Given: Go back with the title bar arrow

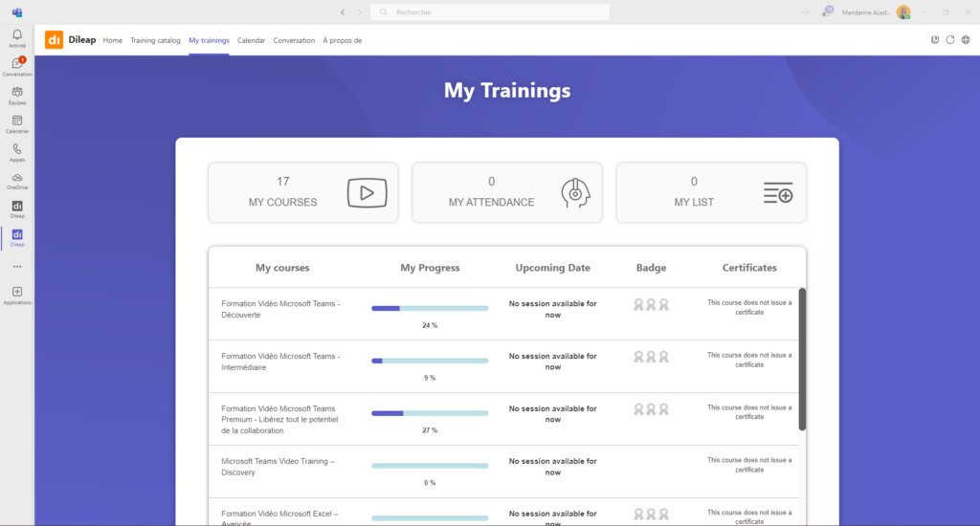Looking at the screenshot, I should point(343,11).
